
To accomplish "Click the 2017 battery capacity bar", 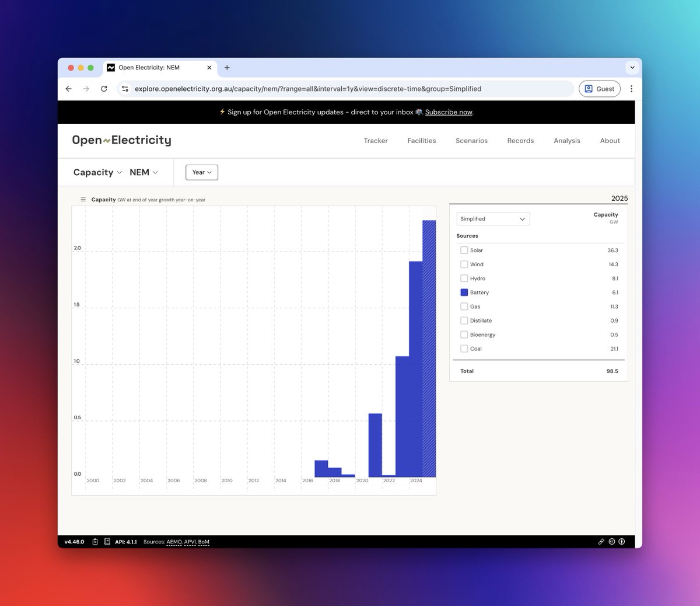I will click(x=321, y=468).
